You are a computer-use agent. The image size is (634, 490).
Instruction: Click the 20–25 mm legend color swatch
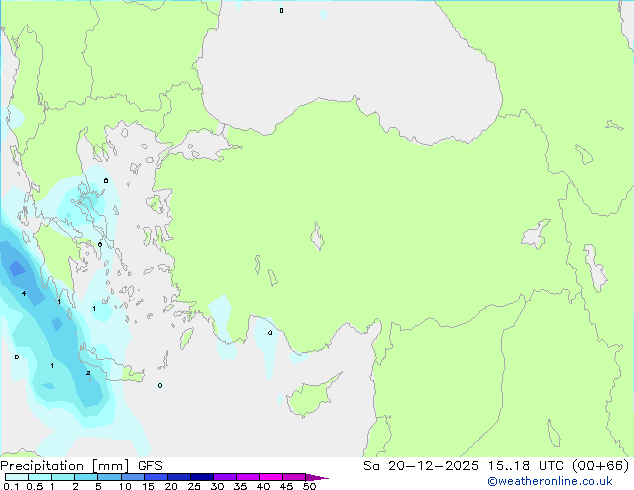(178, 477)
